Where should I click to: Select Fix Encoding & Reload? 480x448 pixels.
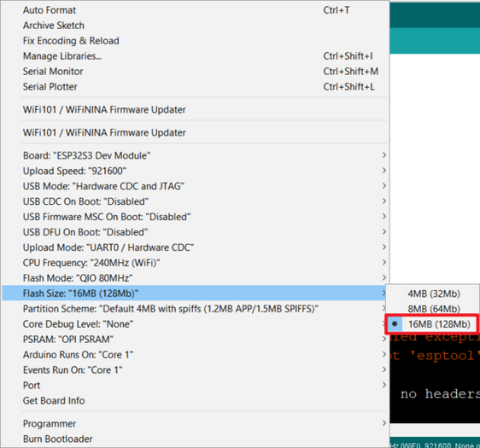tap(196, 41)
